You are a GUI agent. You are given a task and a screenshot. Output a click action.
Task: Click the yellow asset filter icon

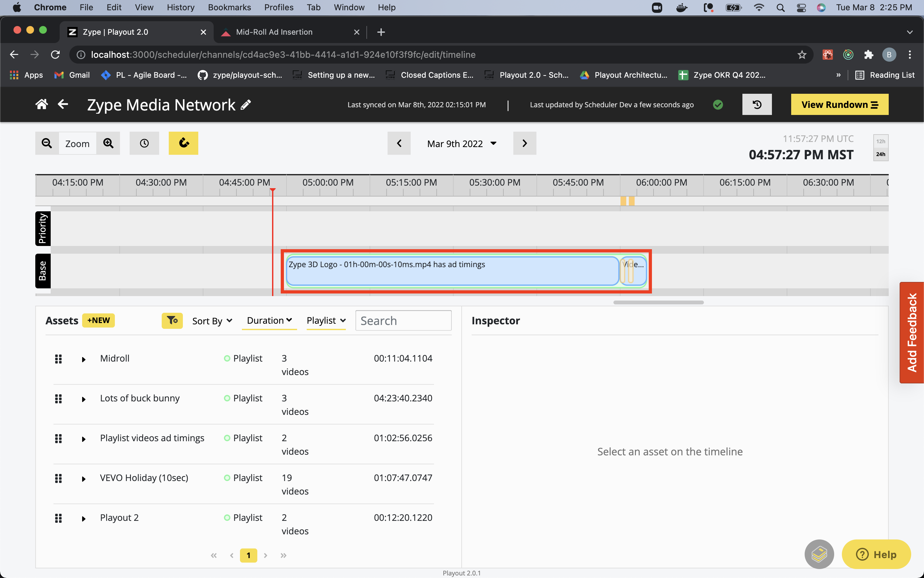point(172,320)
